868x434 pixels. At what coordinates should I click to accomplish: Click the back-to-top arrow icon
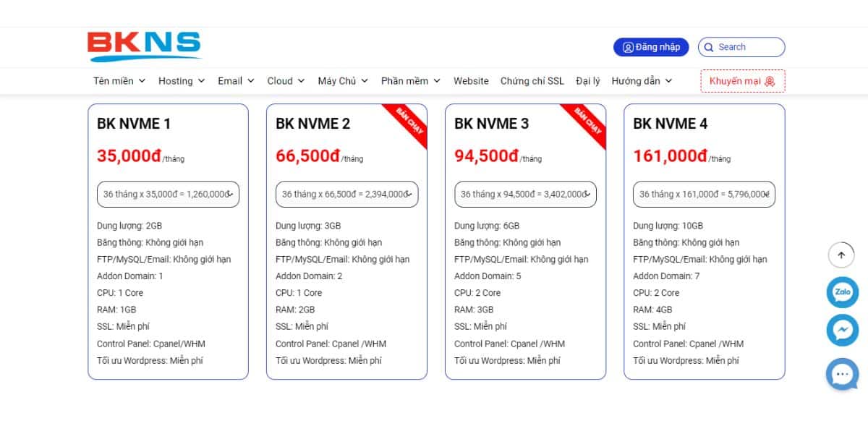tap(841, 255)
